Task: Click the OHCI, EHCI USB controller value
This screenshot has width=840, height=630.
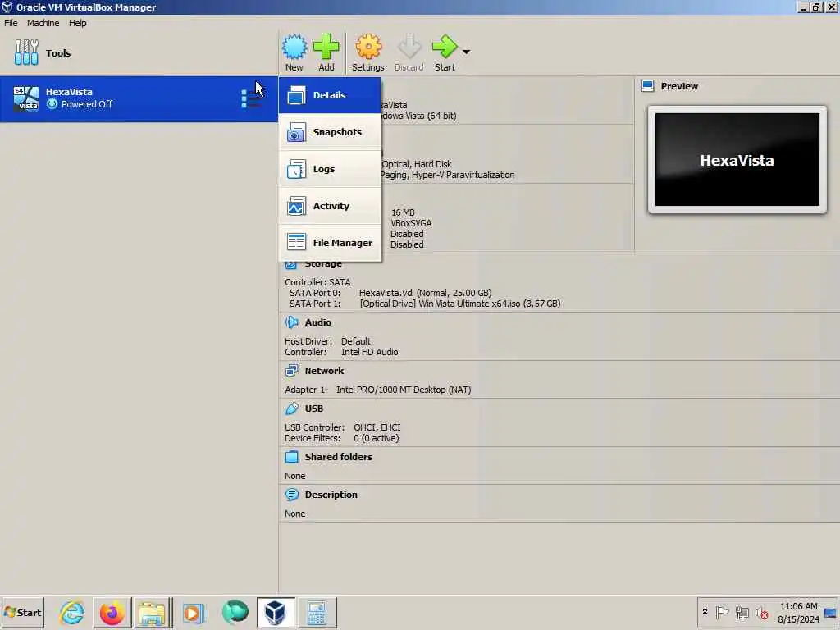Action: [x=377, y=427]
